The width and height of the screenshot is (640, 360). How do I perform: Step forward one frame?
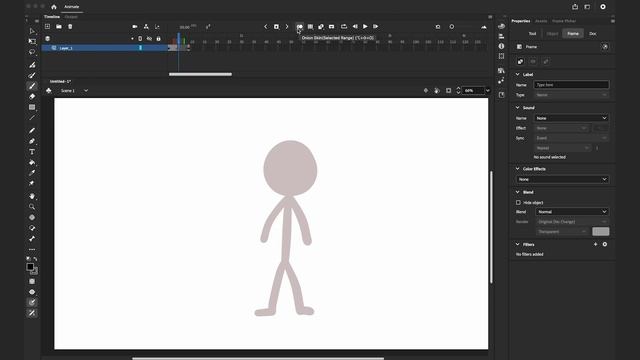coord(376,27)
